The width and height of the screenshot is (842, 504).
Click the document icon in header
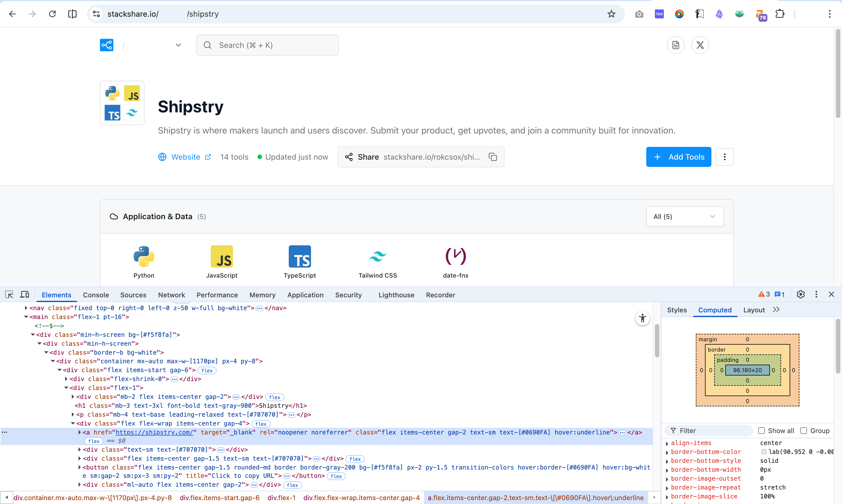(675, 45)
